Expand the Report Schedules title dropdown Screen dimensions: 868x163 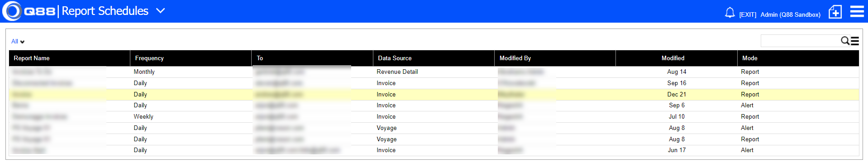pyautogui.click(x=160, y=11)
